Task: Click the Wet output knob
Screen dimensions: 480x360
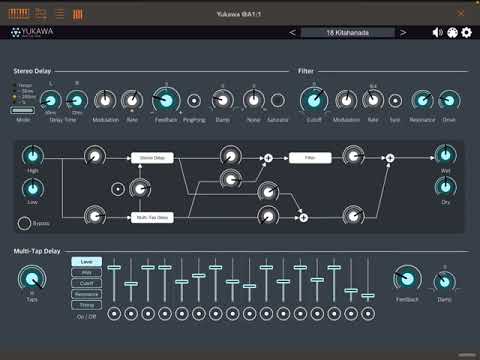Action: [x=446, y=155]
